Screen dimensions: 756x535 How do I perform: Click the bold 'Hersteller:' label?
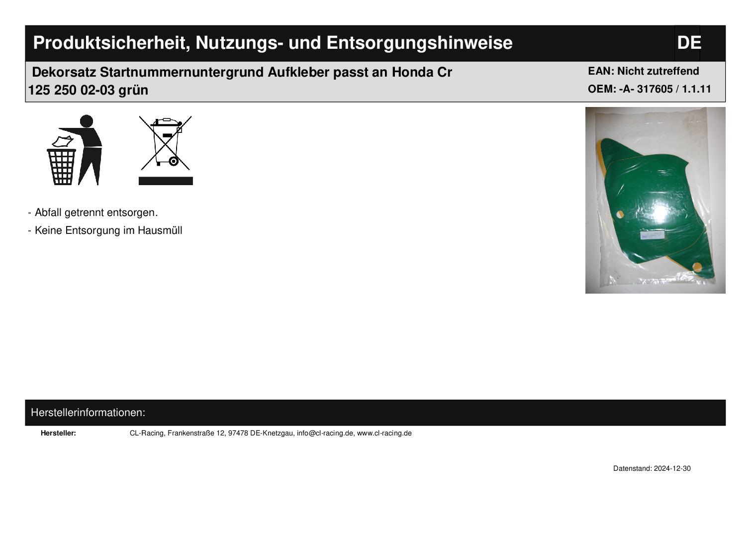58,433
